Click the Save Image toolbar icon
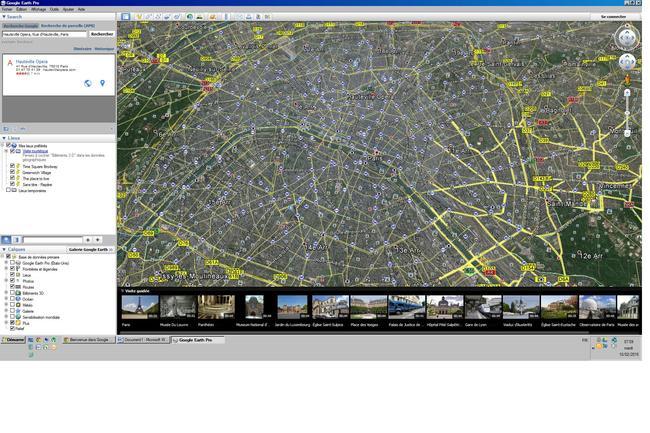Viewport: 650px width, 433px height. (x=258, y=17)
